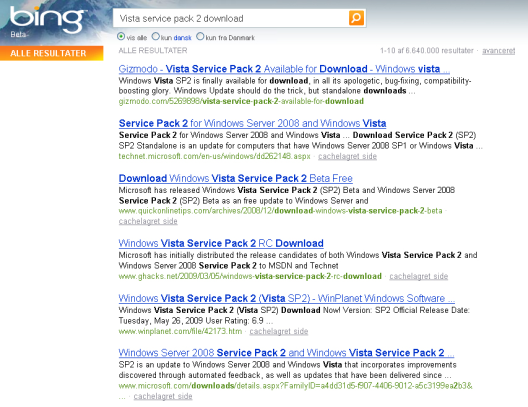The height and width of the screenshot is (407, 528).
Task: Click the '1-10 af 6.640.000 resultater' count
Action: (427, 50)
